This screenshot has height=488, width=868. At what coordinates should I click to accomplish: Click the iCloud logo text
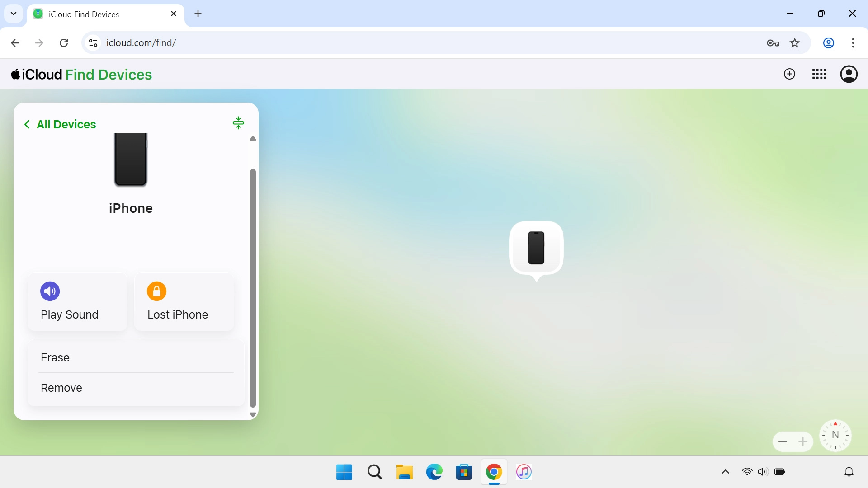(x=37, y=75)
